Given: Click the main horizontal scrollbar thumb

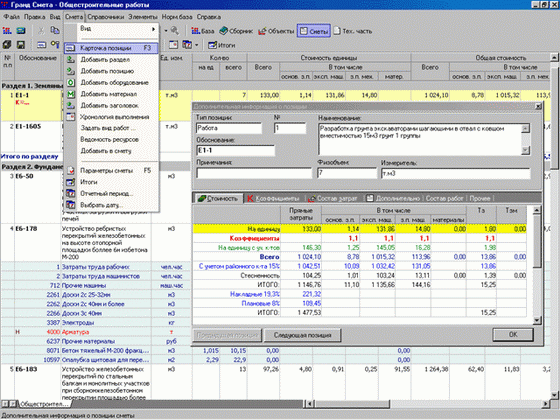Looking at the screenshot, I should point(352,404).
